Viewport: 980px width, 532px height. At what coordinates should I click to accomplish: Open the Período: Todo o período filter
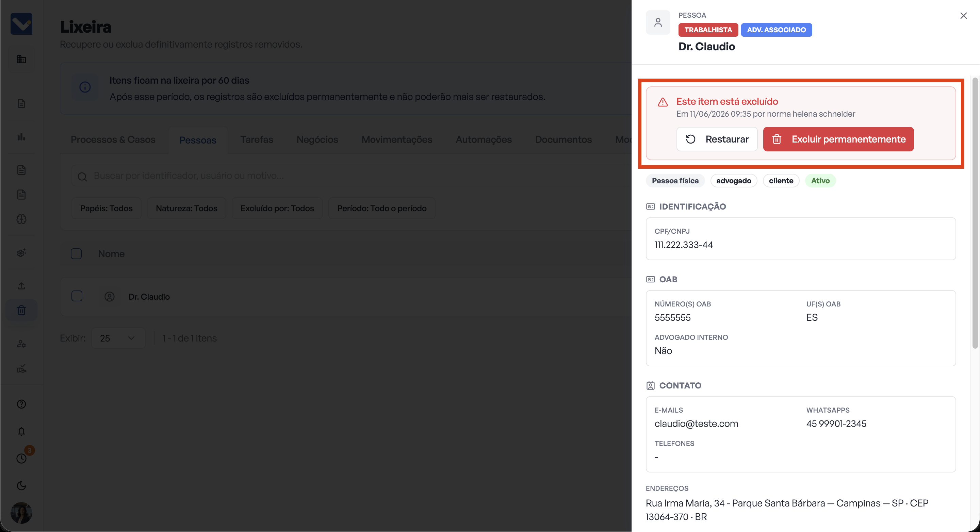[382, 209]
